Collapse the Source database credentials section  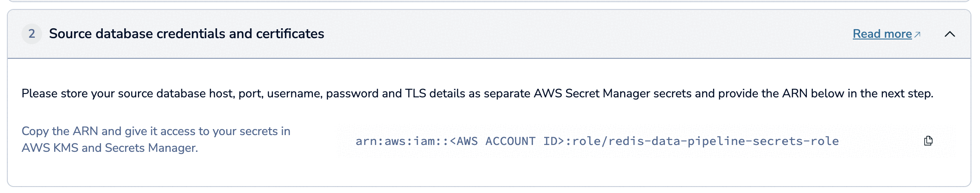949,34
